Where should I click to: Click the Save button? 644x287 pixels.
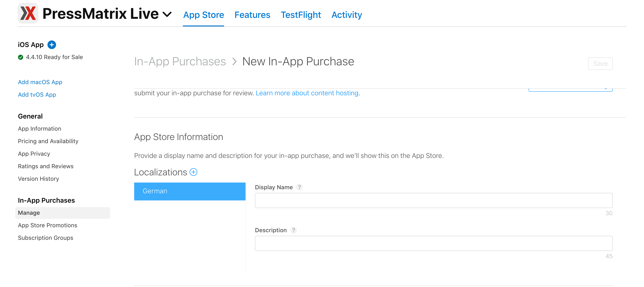tap(600, 64)
